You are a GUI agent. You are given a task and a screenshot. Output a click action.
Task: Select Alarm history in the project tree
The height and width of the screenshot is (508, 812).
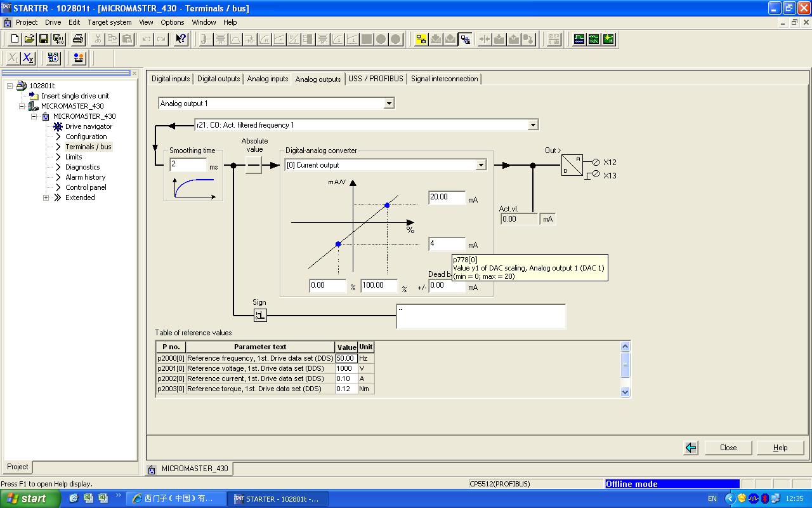click(86, 177)
